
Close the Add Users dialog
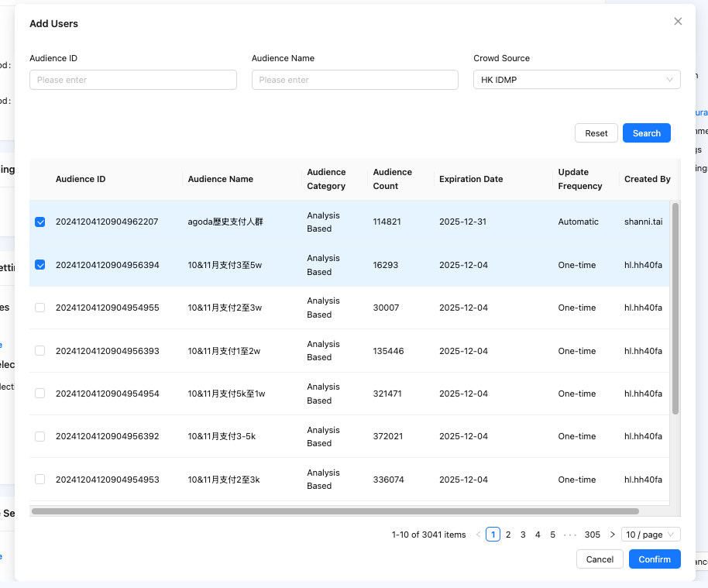tap(678, 22)
